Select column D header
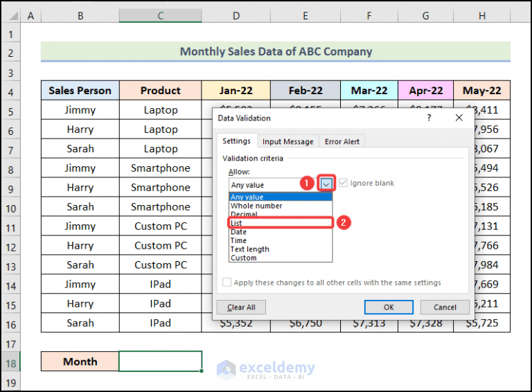 236,16
